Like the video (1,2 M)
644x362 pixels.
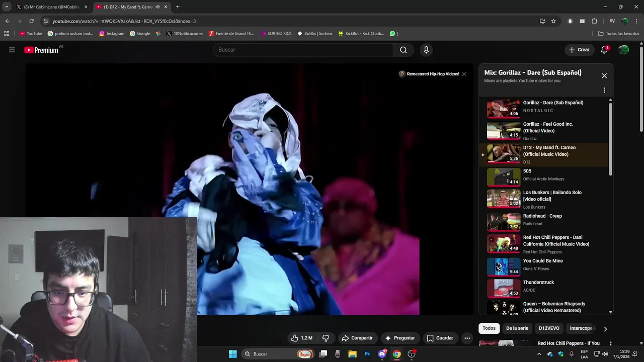302,338
